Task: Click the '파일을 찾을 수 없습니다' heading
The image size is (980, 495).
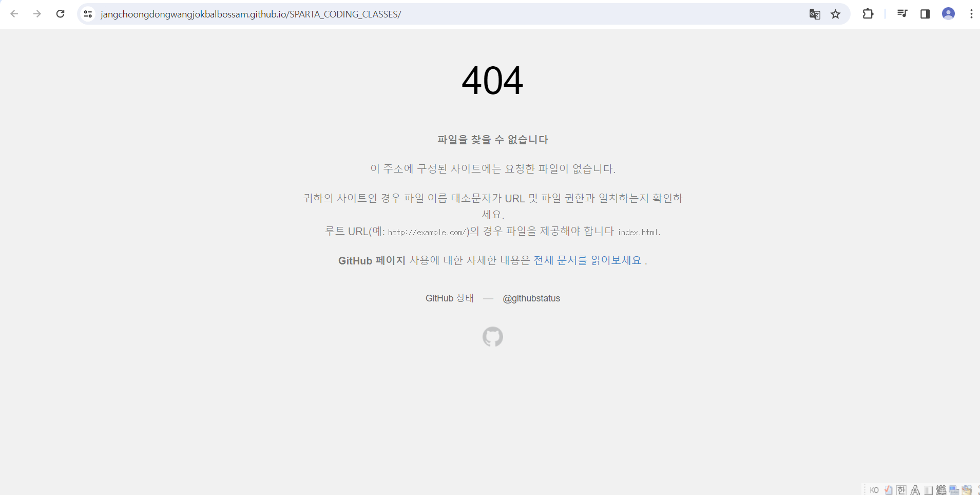Action: point(493,140)
